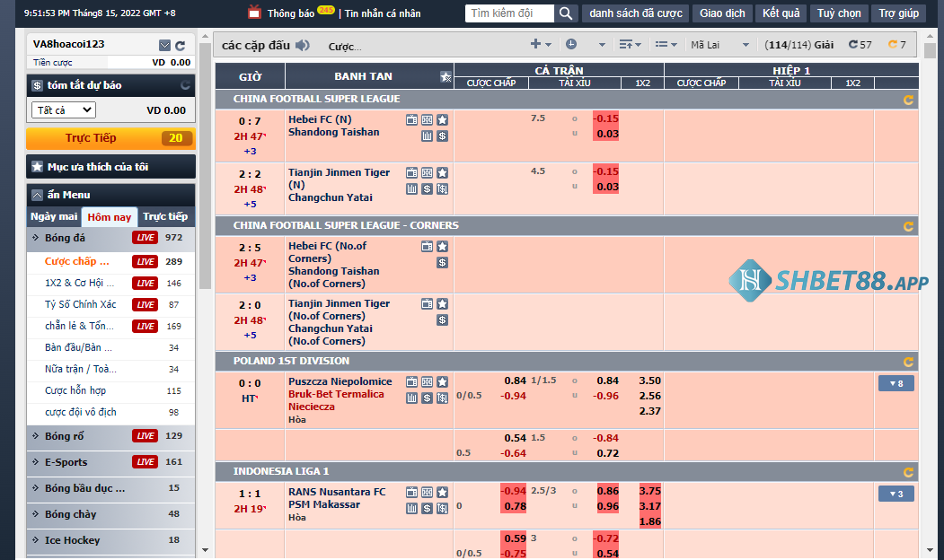
Task: Click the orange Trực Tiếp live button
Action: coord(110,138)
